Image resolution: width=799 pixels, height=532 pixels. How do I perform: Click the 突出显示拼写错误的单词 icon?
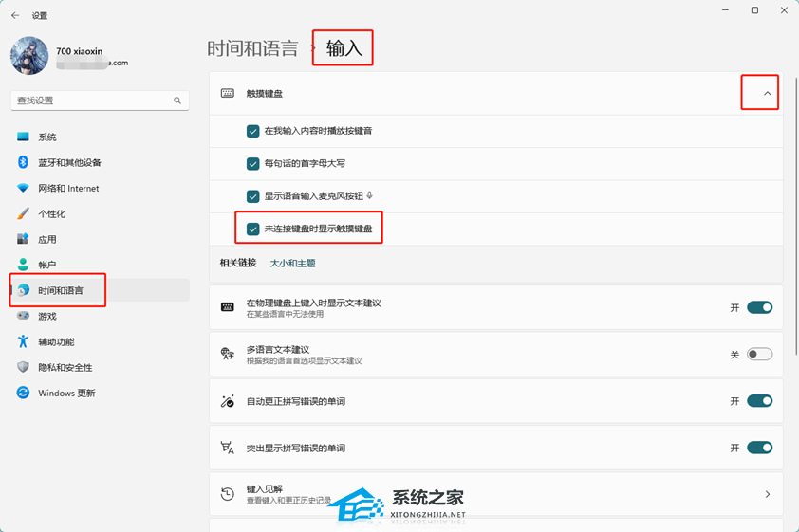(227, 448)
